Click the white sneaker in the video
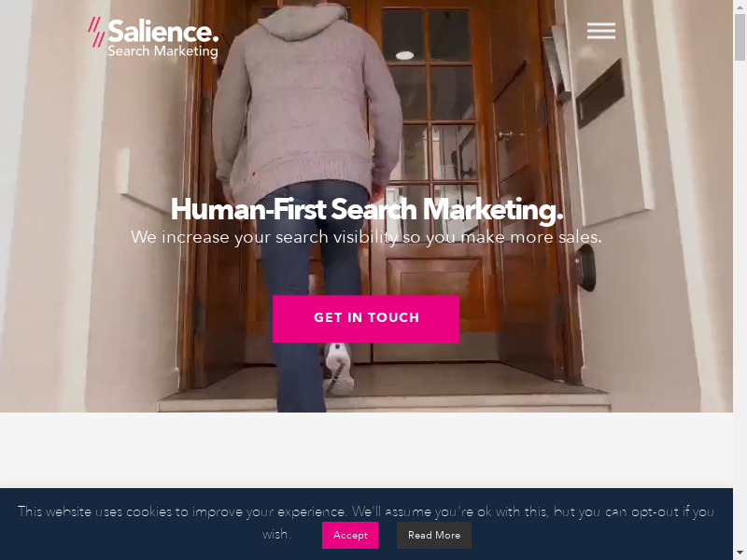 [339, 369]
